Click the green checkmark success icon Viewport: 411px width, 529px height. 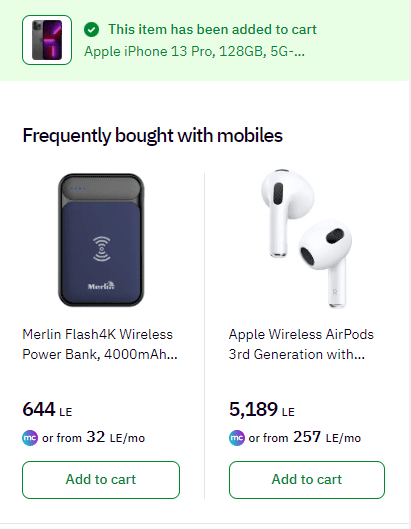pos(91,30)
